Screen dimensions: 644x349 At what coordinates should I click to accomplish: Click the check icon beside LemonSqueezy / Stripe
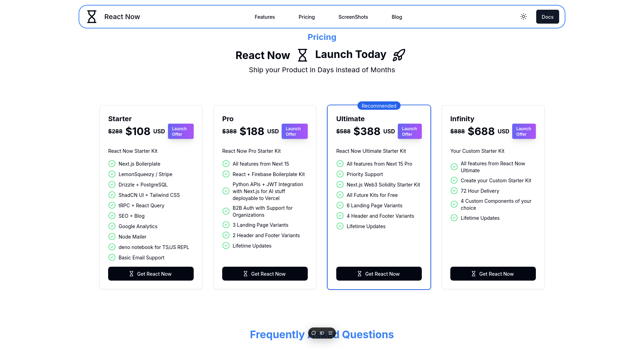tap(112, 174)
